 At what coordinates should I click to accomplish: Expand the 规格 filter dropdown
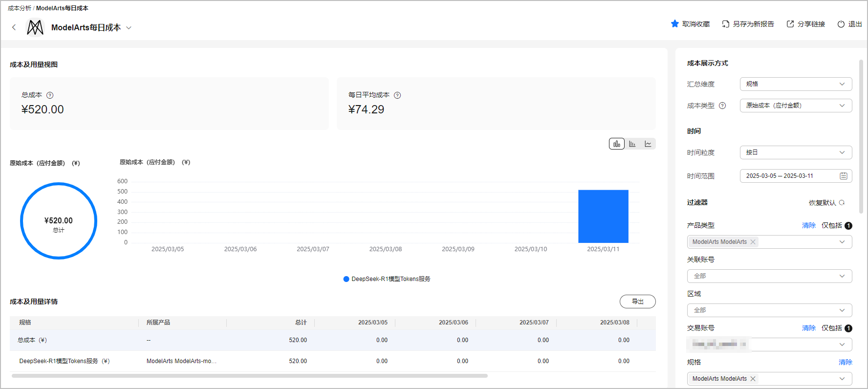click(842, 379)
